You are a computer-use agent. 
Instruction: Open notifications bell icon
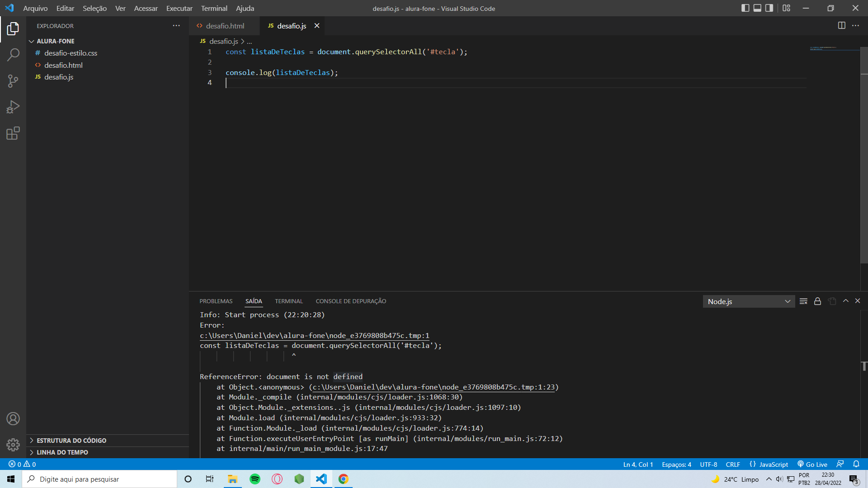tap(856, 465)
